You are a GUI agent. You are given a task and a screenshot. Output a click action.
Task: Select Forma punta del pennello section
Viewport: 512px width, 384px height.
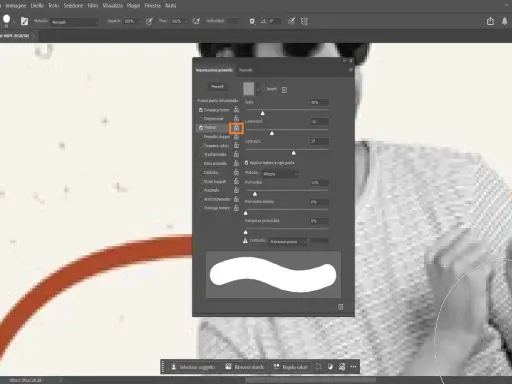coord(218,100)
